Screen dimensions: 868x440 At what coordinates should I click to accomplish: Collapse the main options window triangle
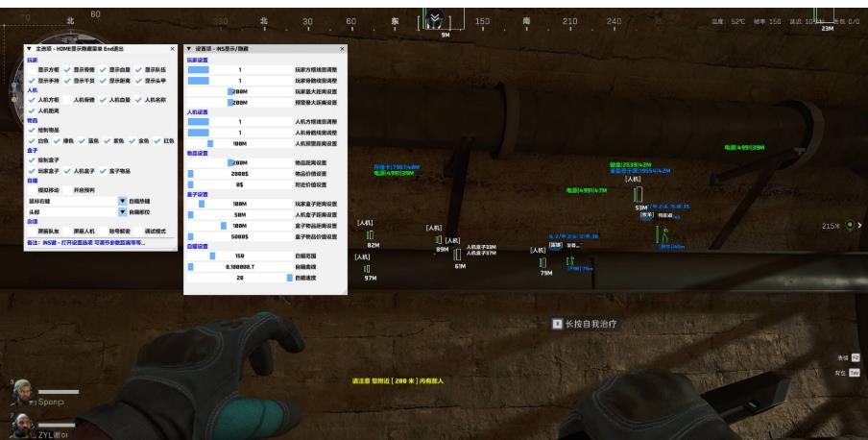click(x=29, y=49)
